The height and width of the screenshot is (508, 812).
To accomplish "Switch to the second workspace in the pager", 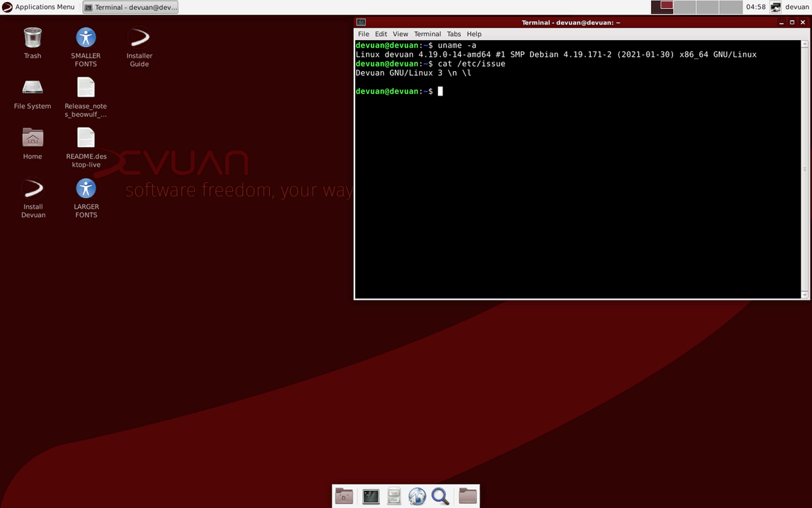I will coord(685,7).
